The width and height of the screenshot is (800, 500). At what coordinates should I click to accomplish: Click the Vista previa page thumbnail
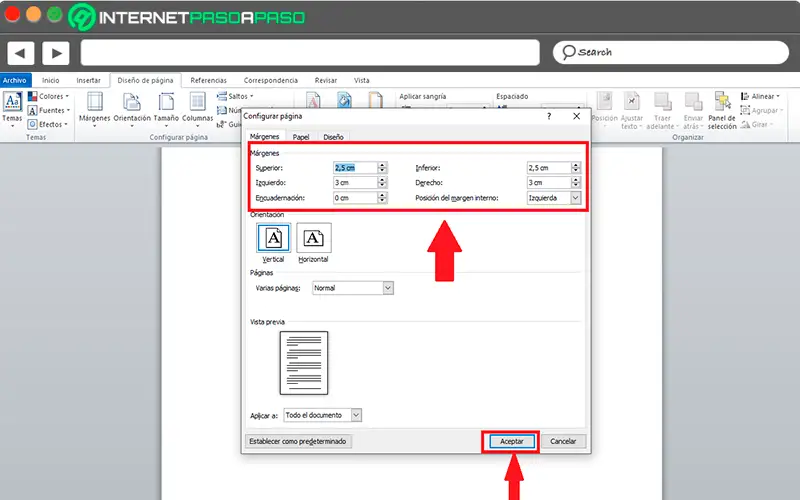(304, 363)
